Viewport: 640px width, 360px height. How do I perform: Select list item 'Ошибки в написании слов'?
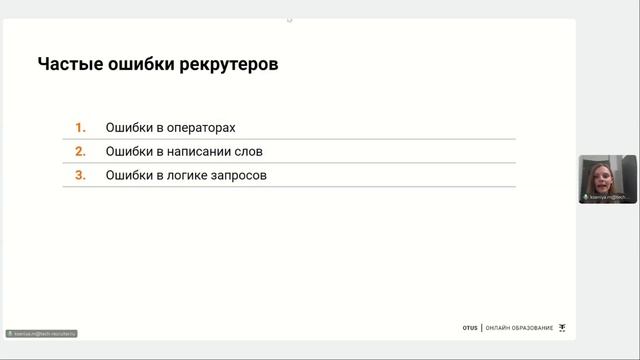(x=184, y=151)
